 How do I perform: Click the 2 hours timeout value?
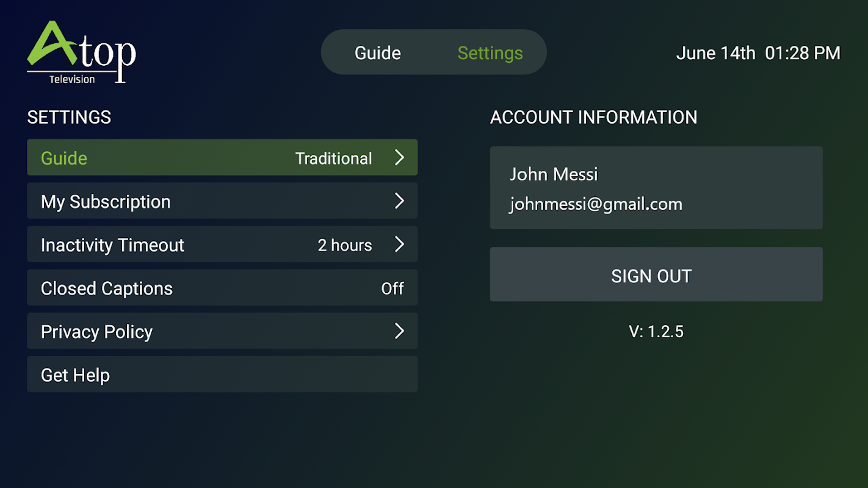[344, 245]
